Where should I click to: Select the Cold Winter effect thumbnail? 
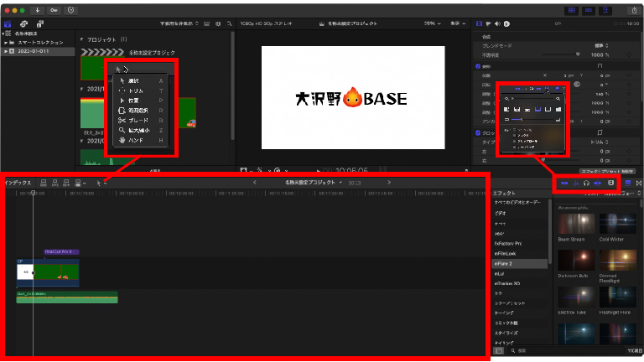coord(618,224)
